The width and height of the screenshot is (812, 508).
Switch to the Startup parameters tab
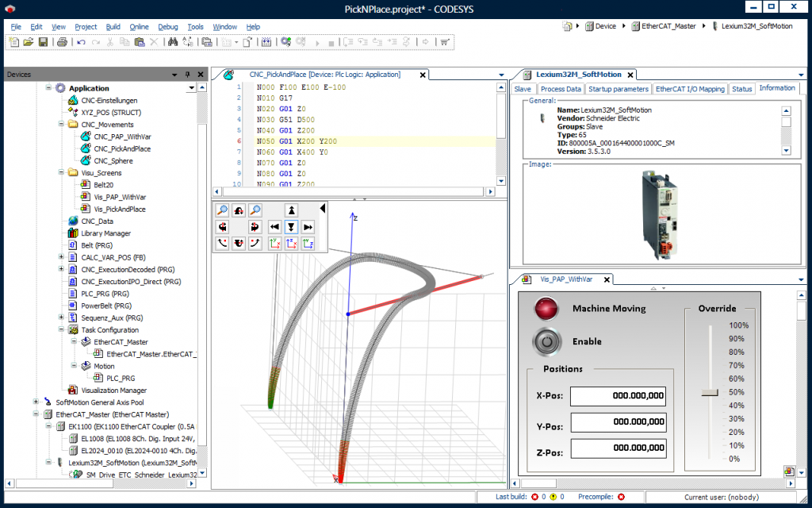618,89
